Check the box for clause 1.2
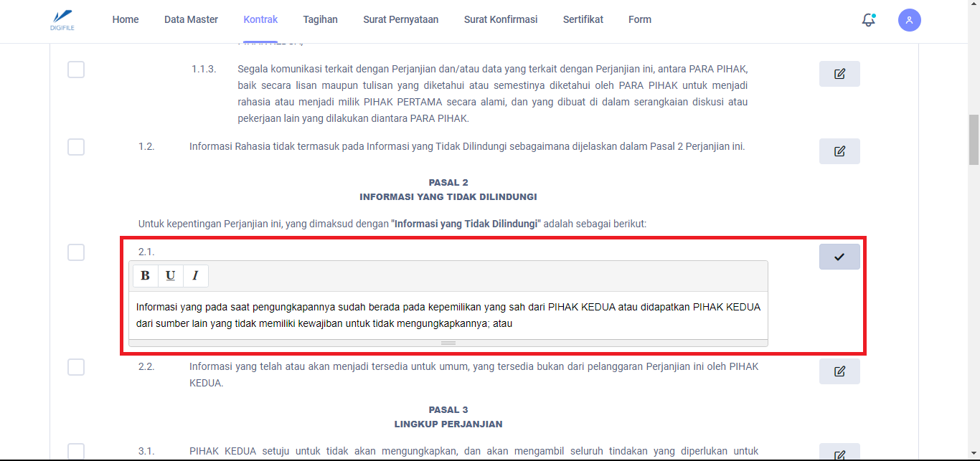Viewport: 980px width, 461px height. 76,147
